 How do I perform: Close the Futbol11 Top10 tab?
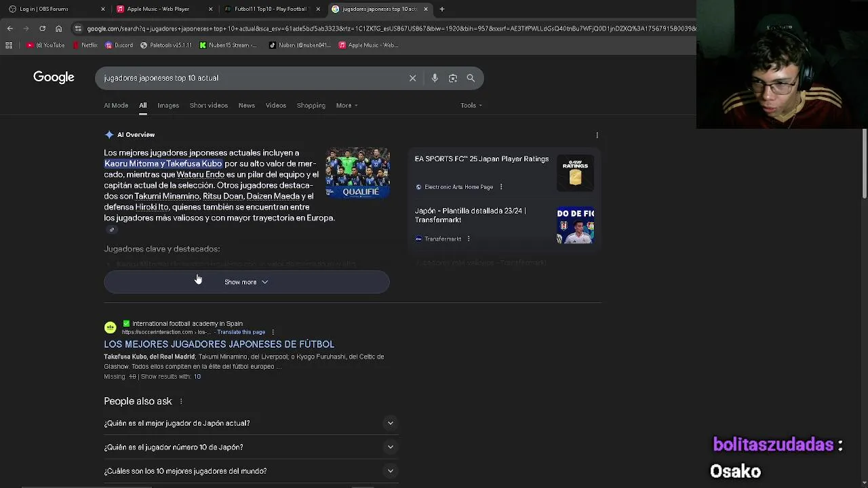point(318,9)
